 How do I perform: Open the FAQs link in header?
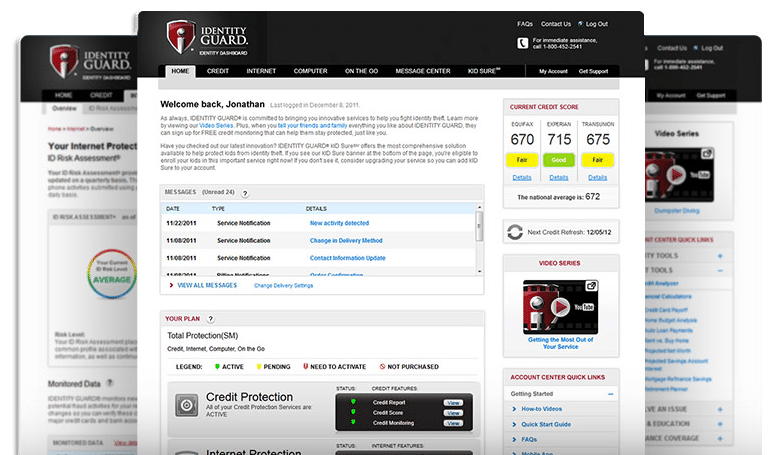point(525,24)
